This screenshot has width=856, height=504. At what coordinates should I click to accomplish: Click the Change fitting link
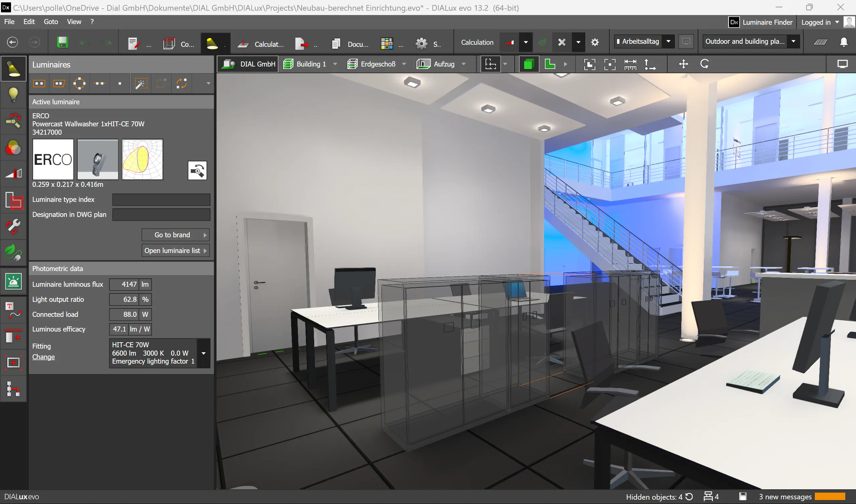(43, 357)
